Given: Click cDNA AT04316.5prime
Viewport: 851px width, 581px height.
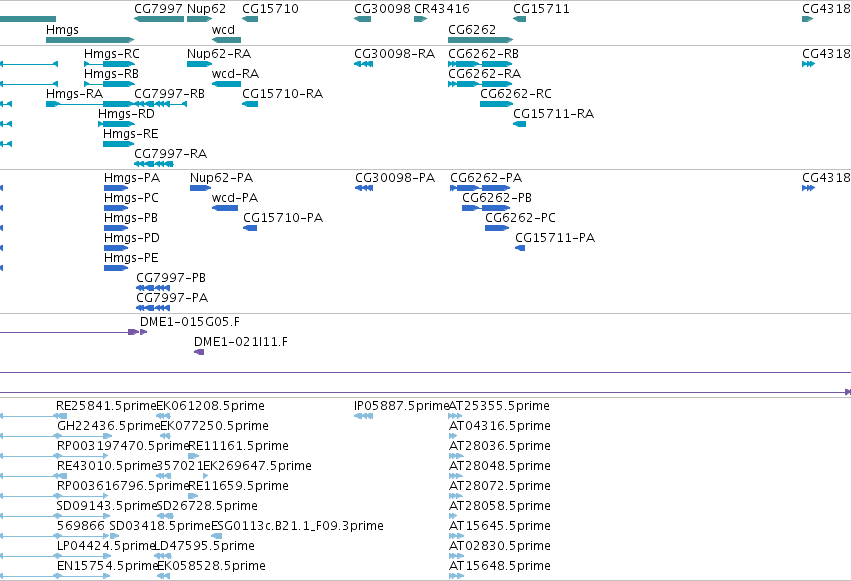Looking at the screenshot, I should coord(500,426).
